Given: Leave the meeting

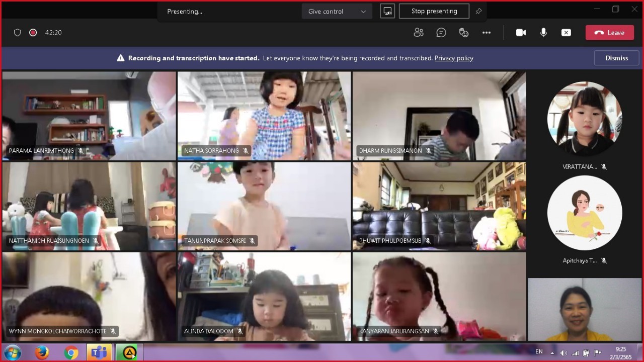Looking at the screenshot, I should (609, 33).
